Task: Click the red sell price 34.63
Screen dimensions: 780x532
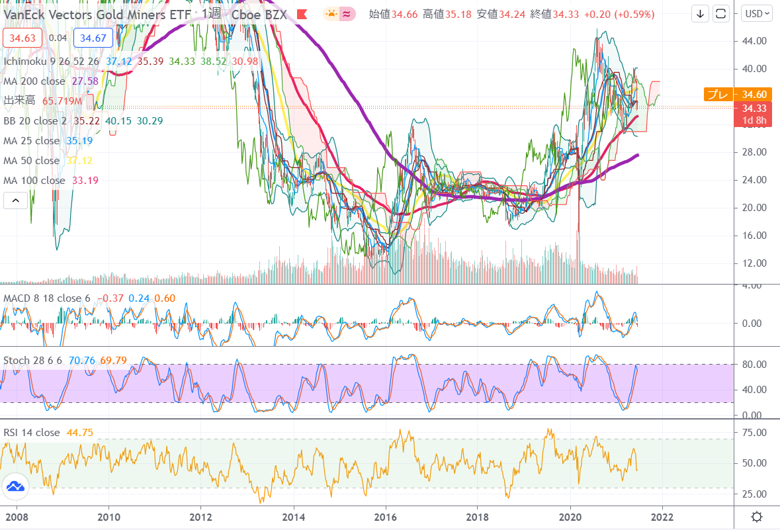Action: [x=22, y=38]
